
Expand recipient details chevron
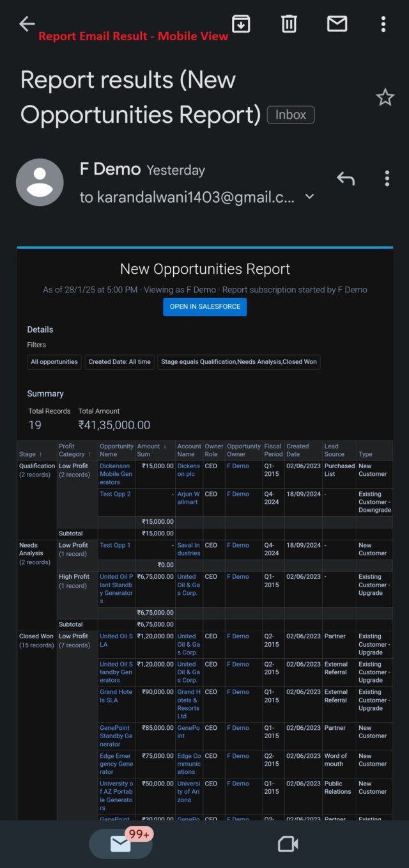(309, 197)
